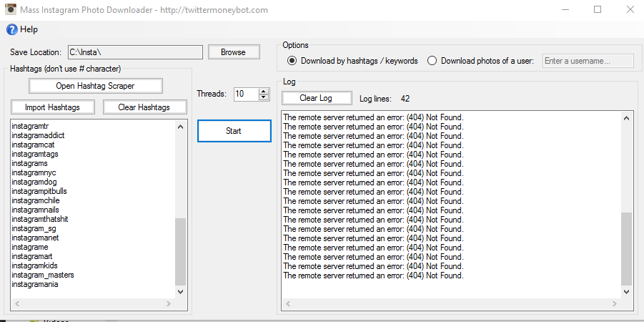Select the instagramcat hashtag line
The height and width of the screenshot is (322, 644).
pos(33,145)
